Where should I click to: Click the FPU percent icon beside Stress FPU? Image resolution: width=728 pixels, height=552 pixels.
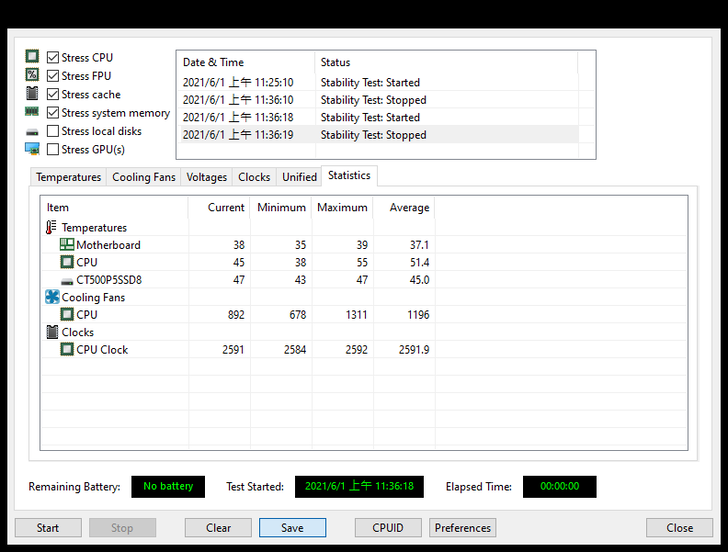point(32,76)
